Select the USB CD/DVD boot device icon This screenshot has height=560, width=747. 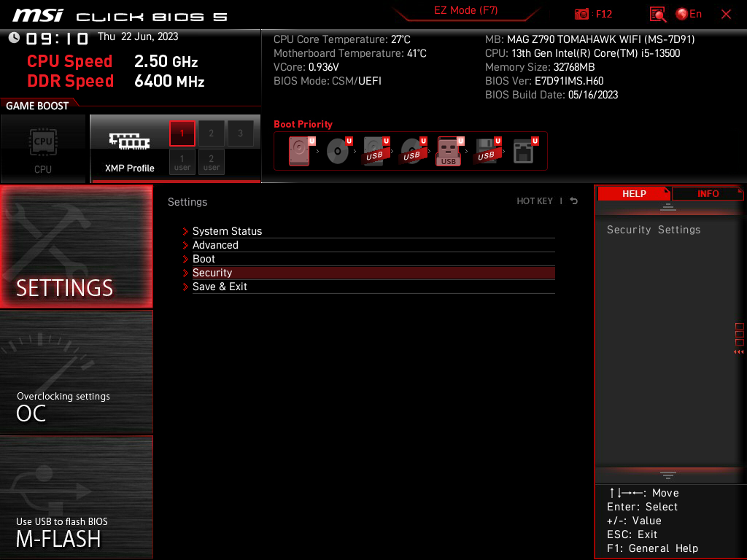coord(413,151)
